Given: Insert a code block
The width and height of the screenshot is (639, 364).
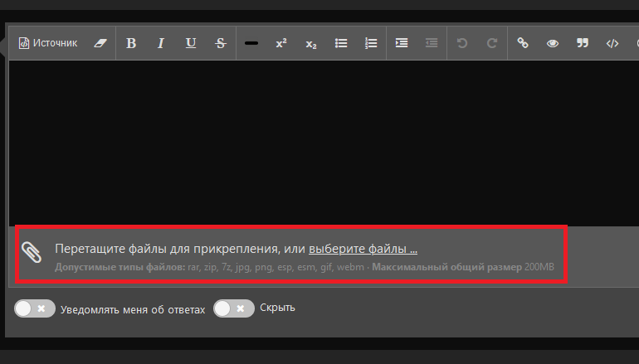Looking at the screenshot, I should (612, 43).
